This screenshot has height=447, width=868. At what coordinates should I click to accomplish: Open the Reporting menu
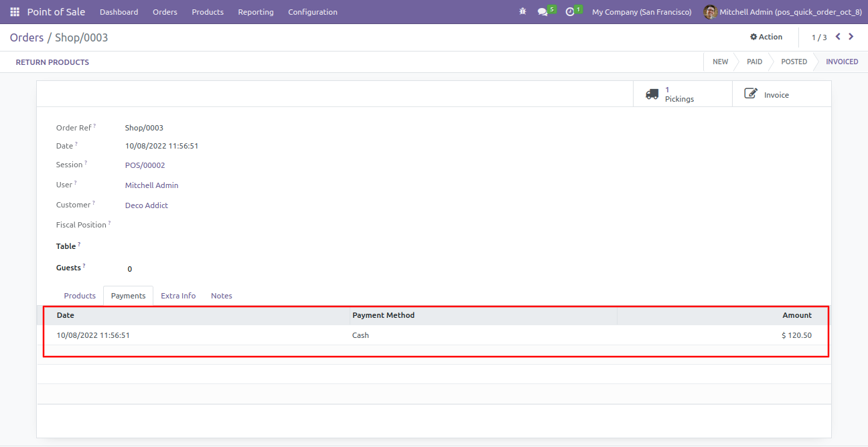(256, 12)
